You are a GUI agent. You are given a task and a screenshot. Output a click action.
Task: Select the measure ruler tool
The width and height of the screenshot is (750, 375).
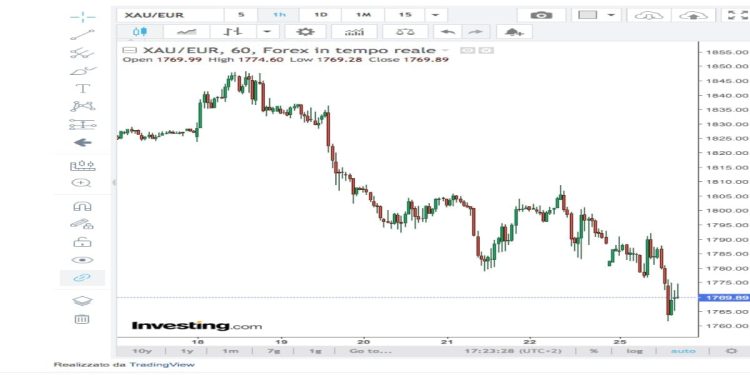coord(82,165)
